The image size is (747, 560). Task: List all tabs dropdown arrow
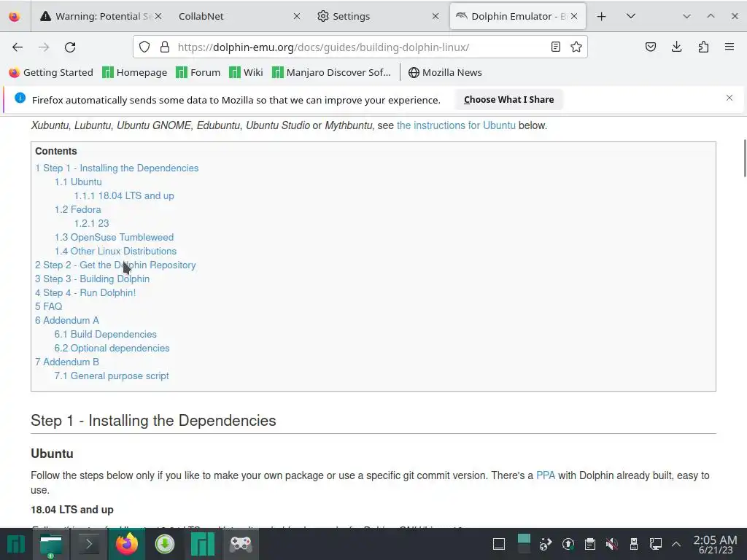click(631, 16)
